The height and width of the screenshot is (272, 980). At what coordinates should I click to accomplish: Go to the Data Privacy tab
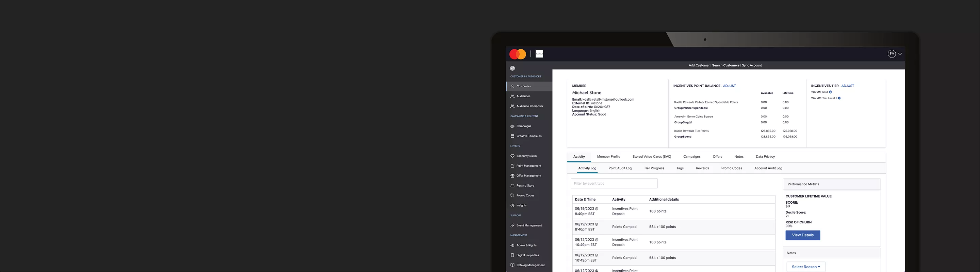[765, 157]
